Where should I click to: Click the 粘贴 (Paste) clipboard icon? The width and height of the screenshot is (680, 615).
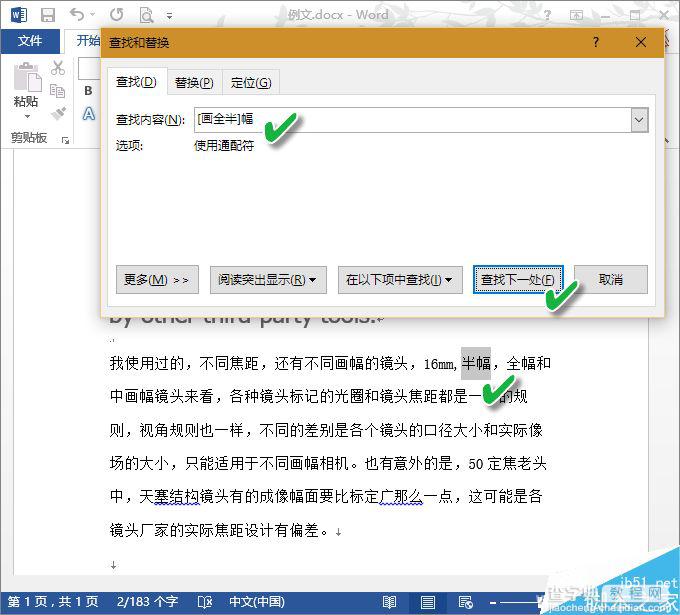(27, 77)
